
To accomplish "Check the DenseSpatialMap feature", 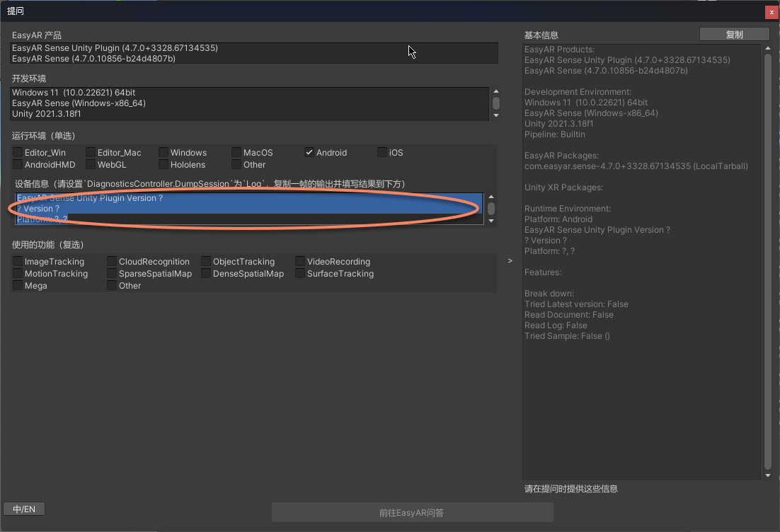I will 205,273.
